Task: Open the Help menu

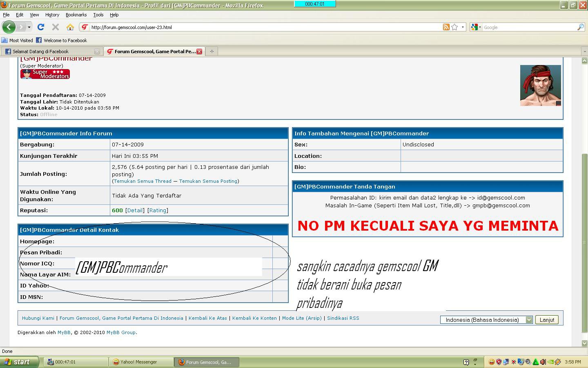Action: [x=114, y=15]
